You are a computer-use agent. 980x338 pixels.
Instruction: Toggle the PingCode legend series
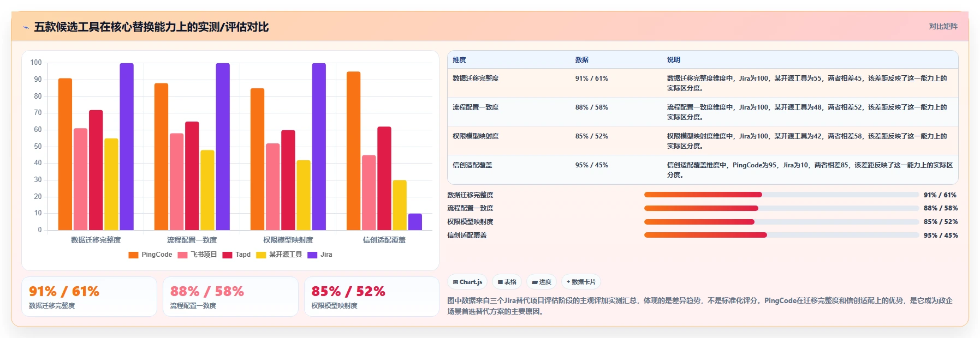[x=150, y=255]
